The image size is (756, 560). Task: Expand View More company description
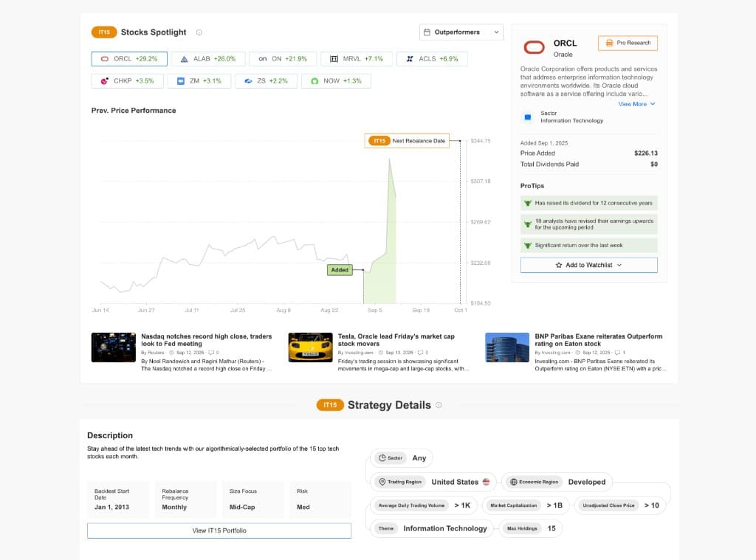[636, 104]
